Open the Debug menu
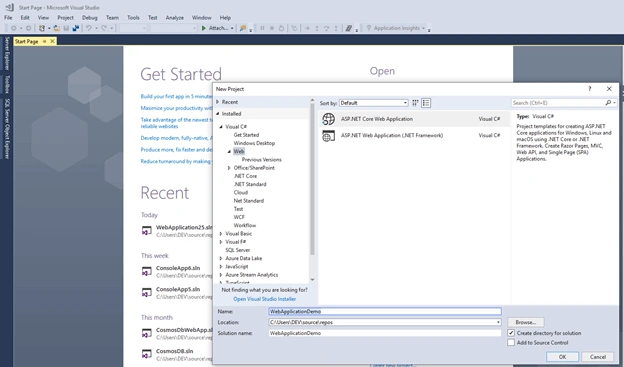This screenshot has height=367, width=624. coord(90,18)
